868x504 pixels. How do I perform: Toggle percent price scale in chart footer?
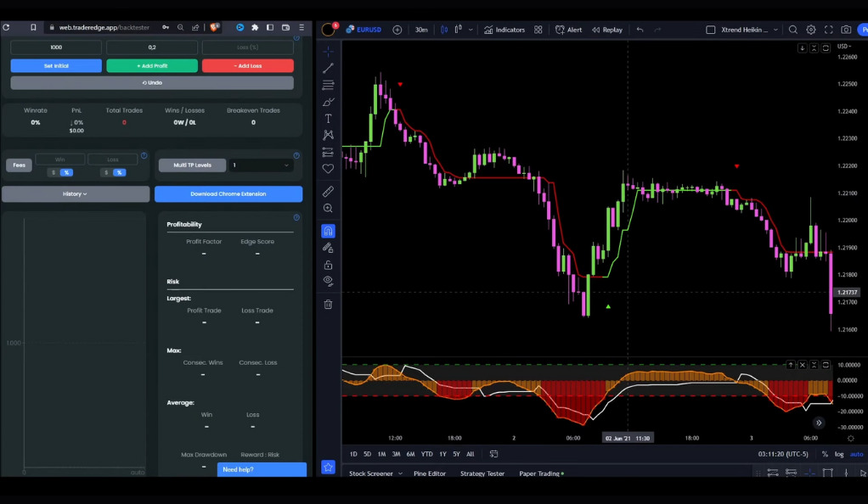825,454
